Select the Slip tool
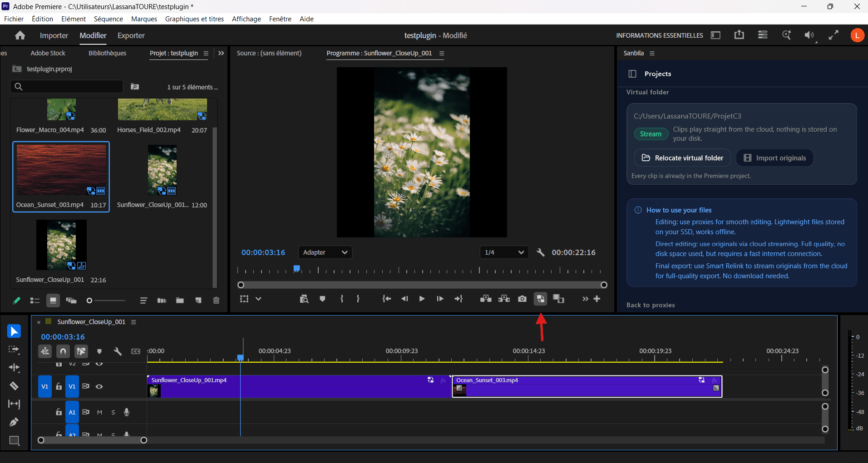 [14, 404]
